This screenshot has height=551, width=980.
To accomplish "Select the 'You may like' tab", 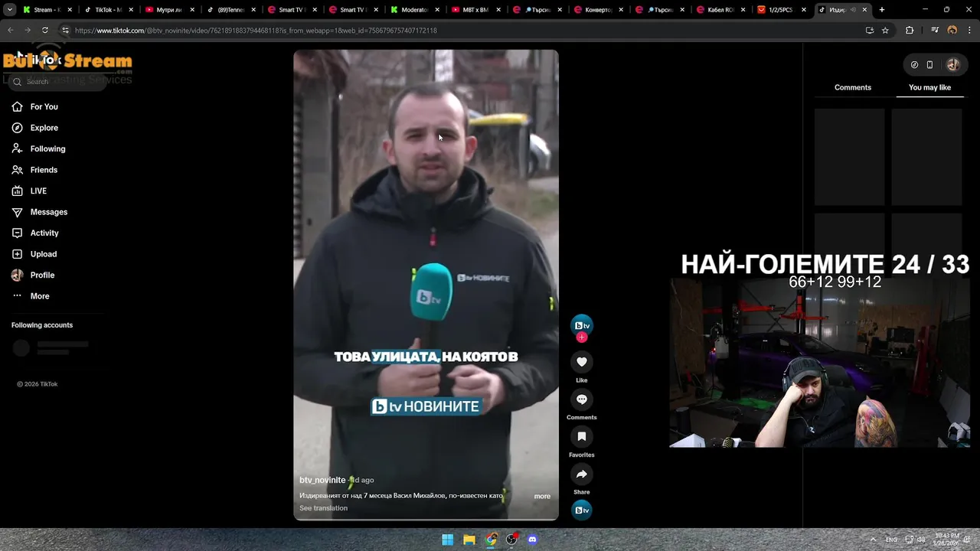I will click(929, 87).
